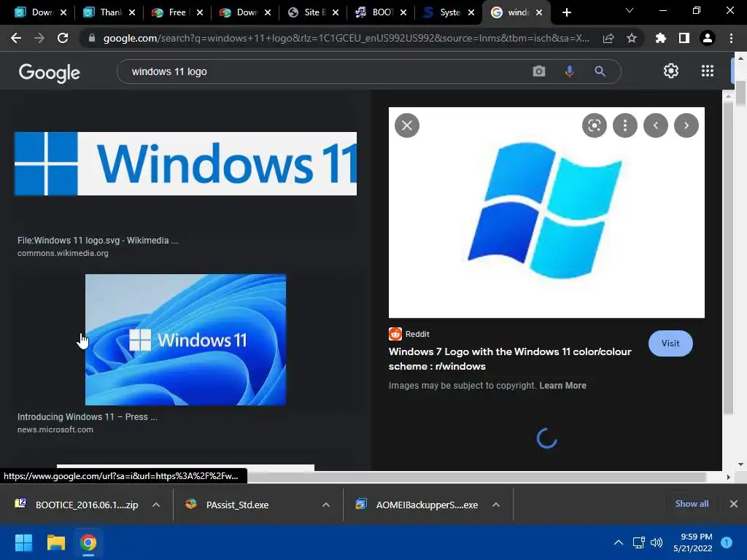Open Windows 7 Logo Reddit title link
747x560 pixels.
pyautogui.click(x=510, y=359)
